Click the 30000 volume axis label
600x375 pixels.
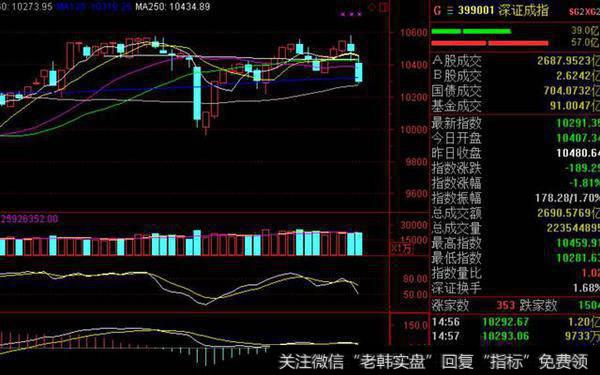pos(414,225)
